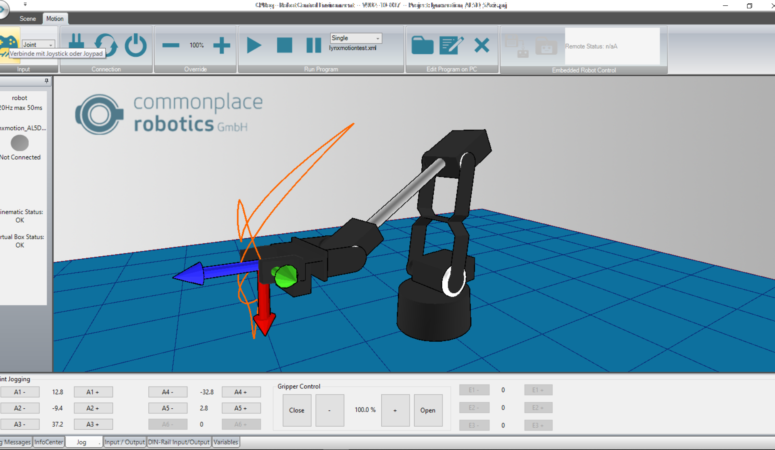Pause the running program
This screenshot has height=450, width=775.
(x=314, y=45)
